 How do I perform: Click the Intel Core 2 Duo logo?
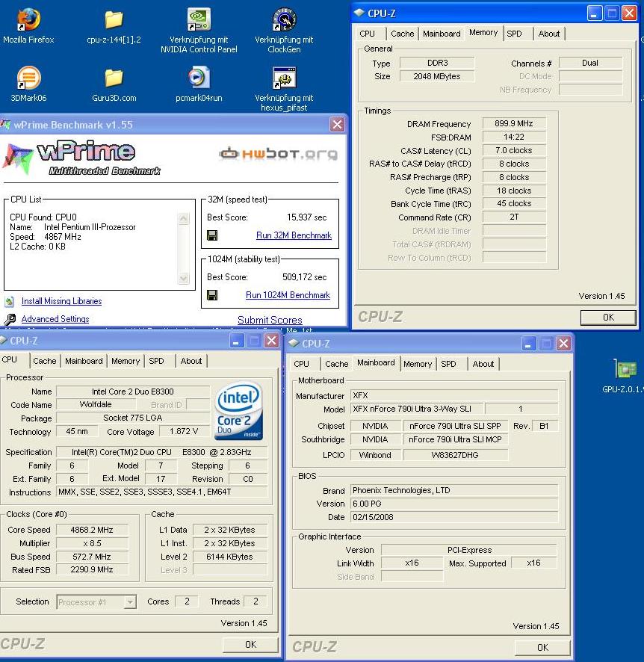[x=239, y=412]
